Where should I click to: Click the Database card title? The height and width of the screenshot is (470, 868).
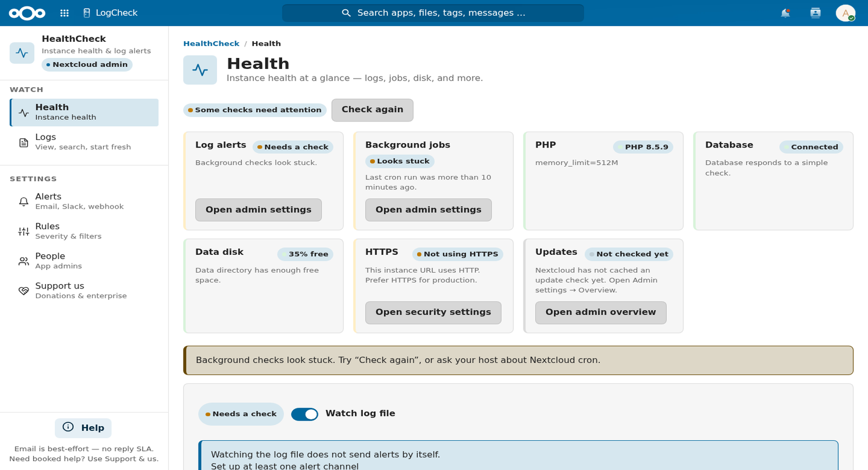(729, 145)
